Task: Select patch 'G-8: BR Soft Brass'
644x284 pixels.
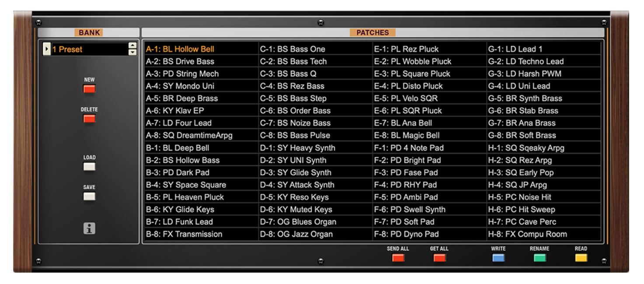Action: click(544, 135)
